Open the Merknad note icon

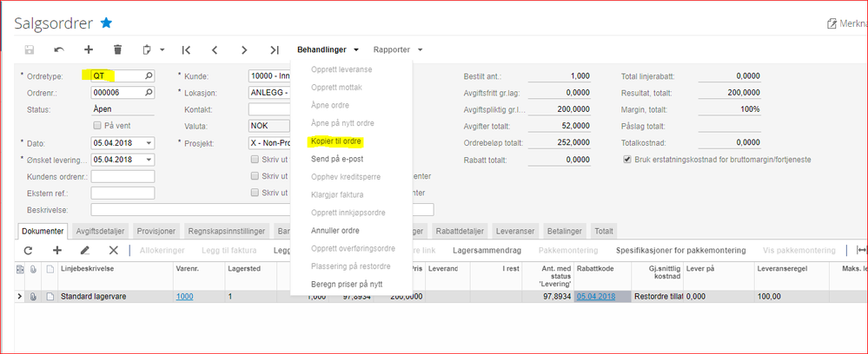(x=832, y=23)
